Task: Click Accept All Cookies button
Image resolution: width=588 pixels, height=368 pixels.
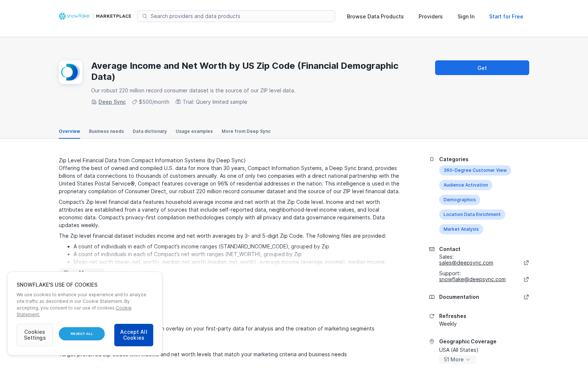Action: point(134,335)
